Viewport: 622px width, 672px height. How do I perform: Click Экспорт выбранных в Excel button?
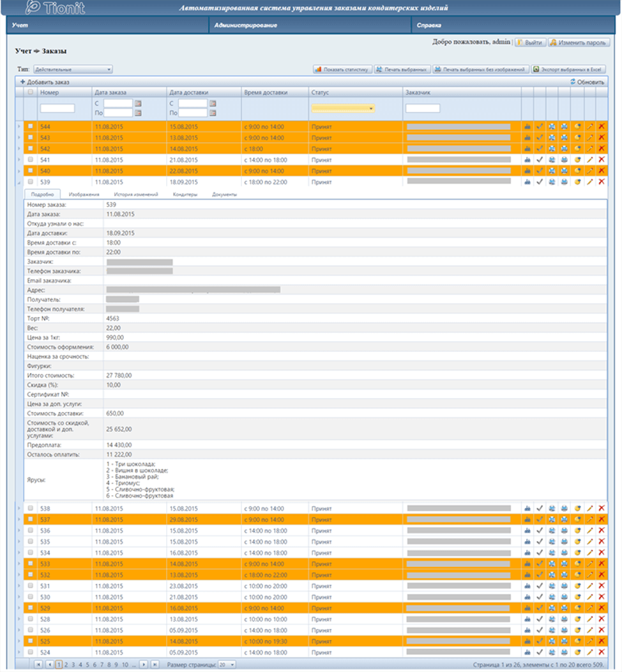coord(568,70)
